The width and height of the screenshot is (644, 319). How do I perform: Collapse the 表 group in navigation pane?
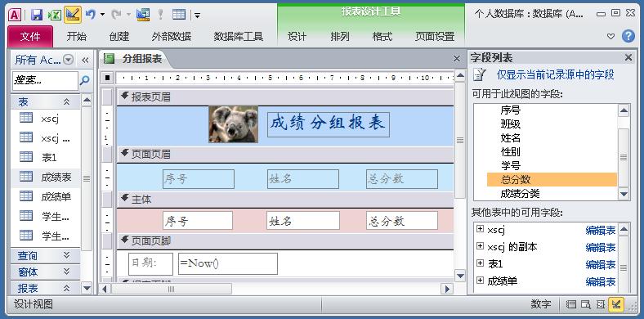(x=66, y=102)
